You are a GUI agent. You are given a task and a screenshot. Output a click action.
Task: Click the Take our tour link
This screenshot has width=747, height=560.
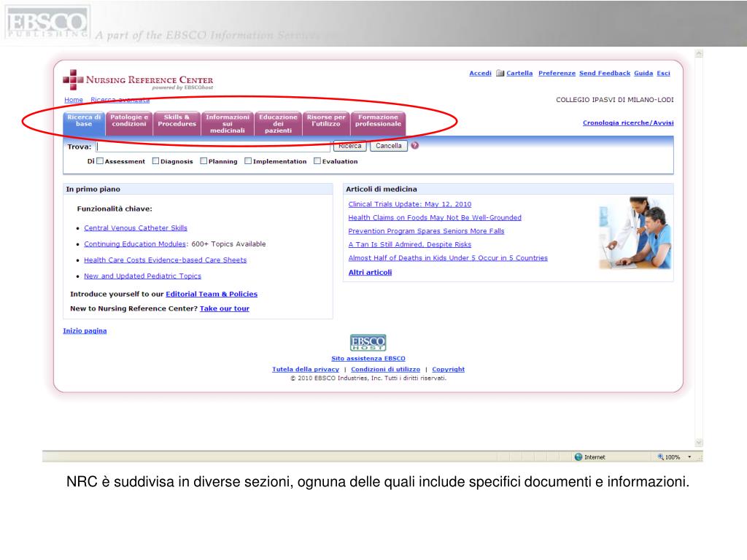coord(225,308)
